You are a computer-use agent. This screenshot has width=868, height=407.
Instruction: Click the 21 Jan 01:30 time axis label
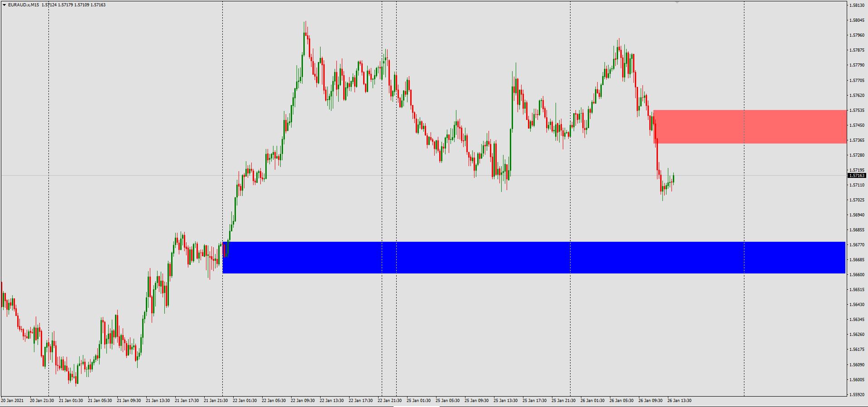71,401
